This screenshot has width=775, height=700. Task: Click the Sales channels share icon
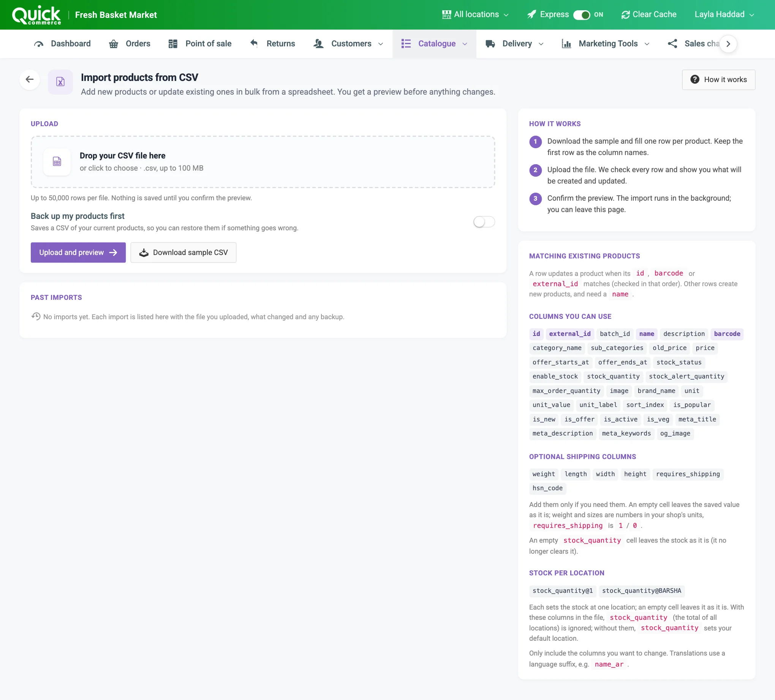672,44
